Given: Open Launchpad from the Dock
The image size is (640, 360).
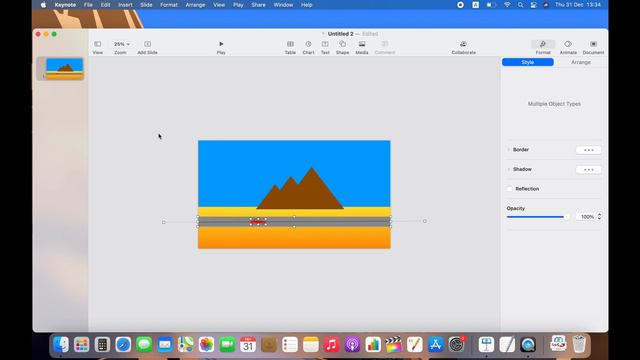Looking at the screenshot, I should click(x=82, y=344).
